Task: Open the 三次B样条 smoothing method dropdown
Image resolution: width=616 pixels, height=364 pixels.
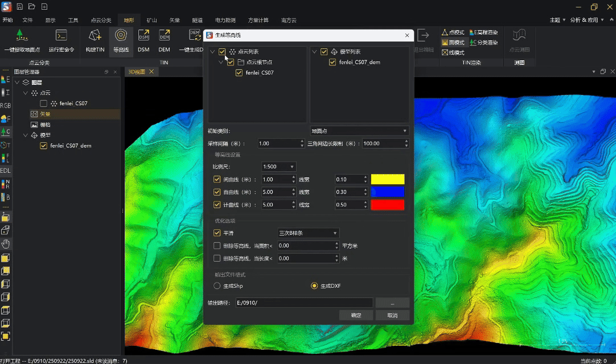Action: coord(308,233)
